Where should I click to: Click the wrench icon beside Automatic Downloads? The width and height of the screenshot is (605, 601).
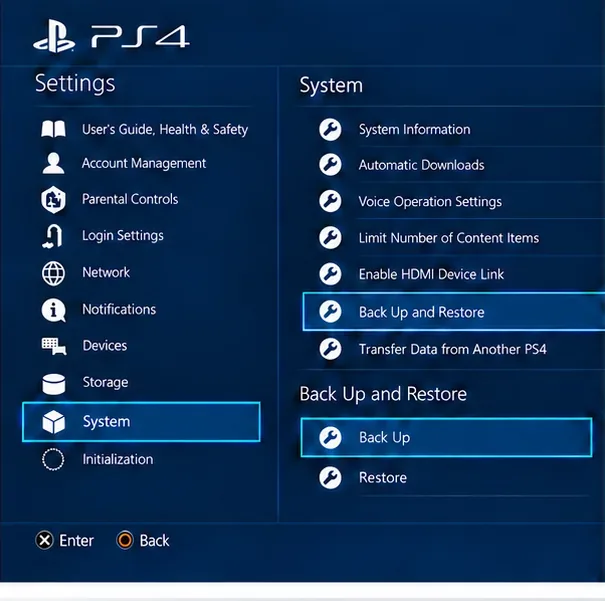pyautogui.click(x=330, y=165)
